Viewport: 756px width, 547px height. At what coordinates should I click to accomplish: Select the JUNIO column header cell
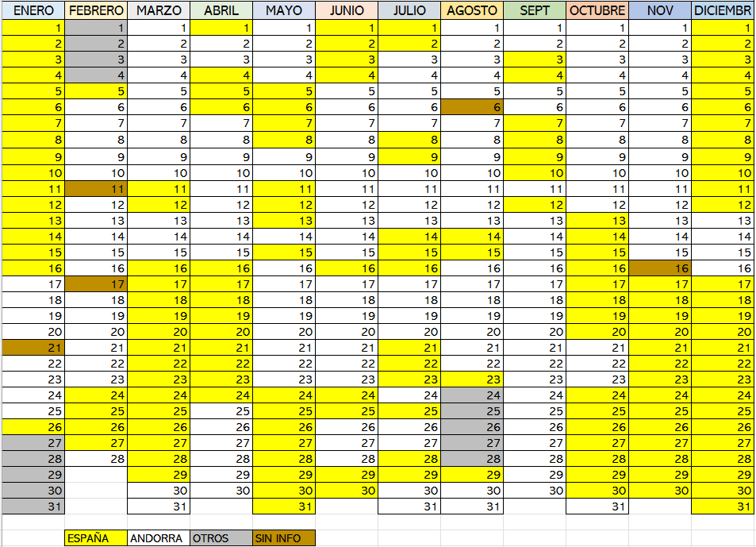347,10
